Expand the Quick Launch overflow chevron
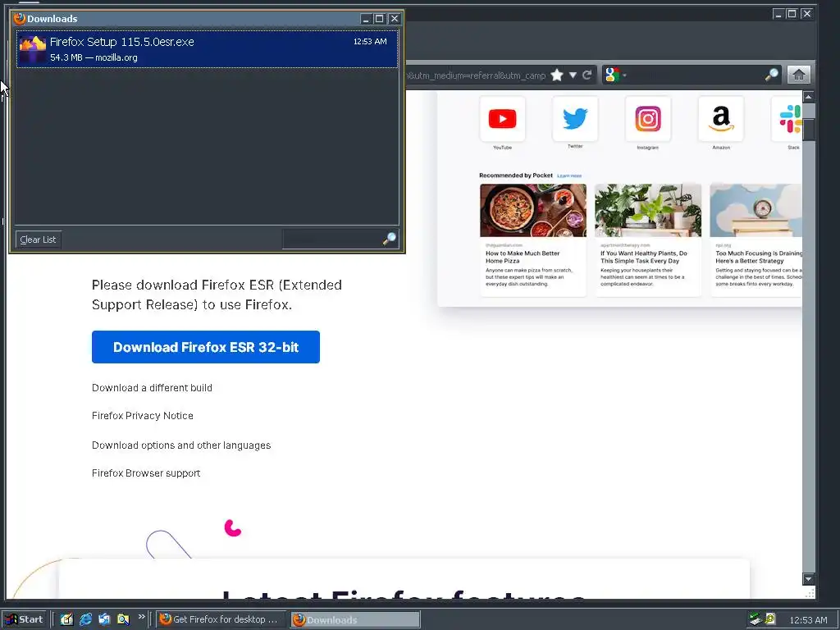The height and width of the screenshot is (630, 840). click(141, 617)
